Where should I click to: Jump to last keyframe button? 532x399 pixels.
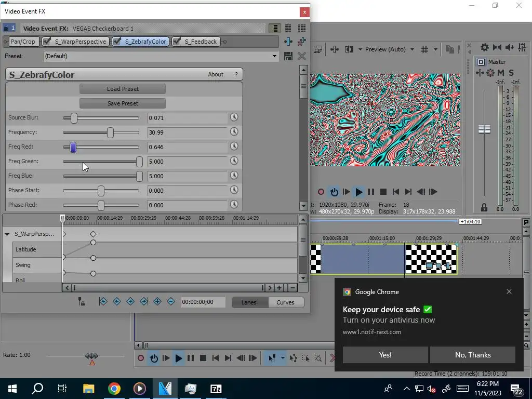click(x=144, y=302)
